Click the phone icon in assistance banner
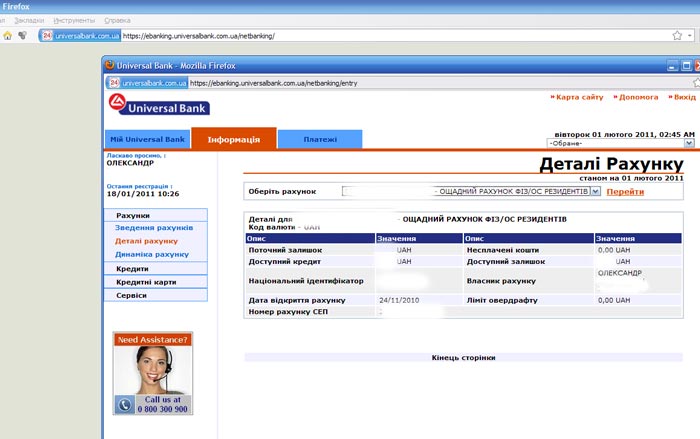This screenshot has width=700, height=439. pyautogui.click(x=125, y=405)
